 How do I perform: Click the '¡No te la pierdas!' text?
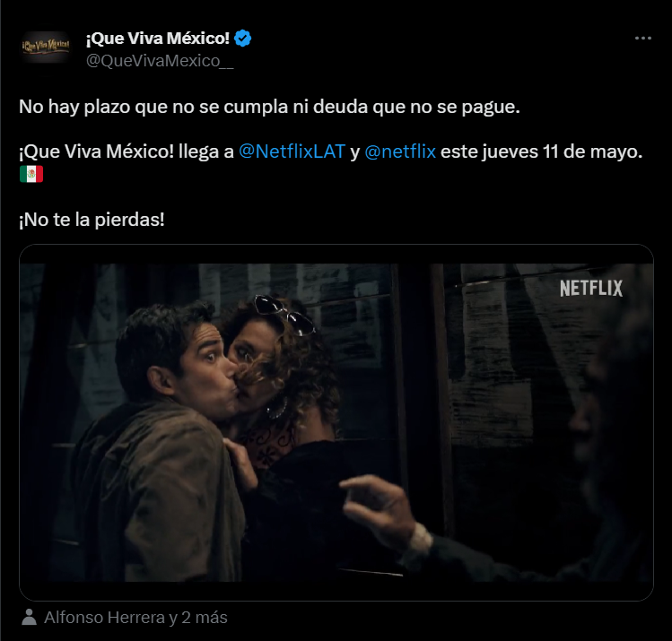(x=92, y=220)
